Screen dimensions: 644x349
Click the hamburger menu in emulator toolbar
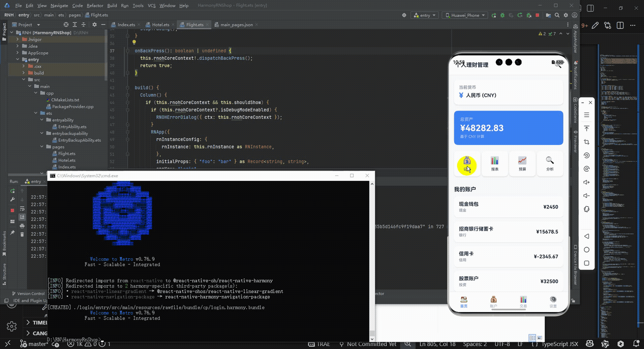(586, 115)
